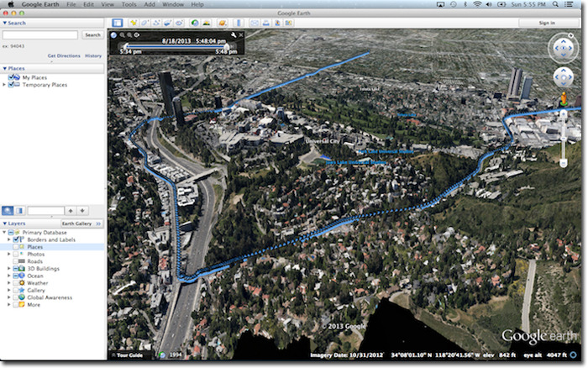Collapse the Layers panel triangle
Image resolution: width=588 pixels, height=368 pixels.
pyautogui.click(x=5, y=223)
